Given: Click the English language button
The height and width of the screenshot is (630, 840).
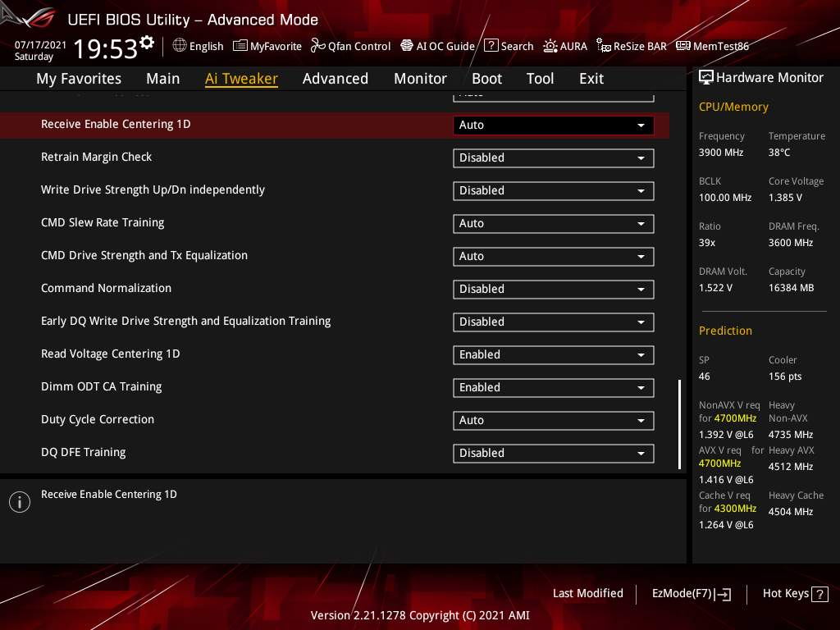Looking at the screenshot, I should pyautogui.click(x=206, y=47).
